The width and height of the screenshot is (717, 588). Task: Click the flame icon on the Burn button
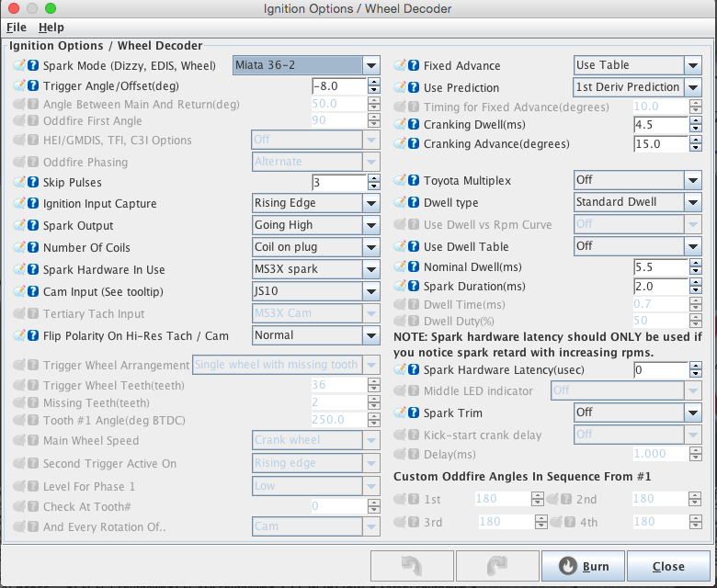click(x=567, y=566)
